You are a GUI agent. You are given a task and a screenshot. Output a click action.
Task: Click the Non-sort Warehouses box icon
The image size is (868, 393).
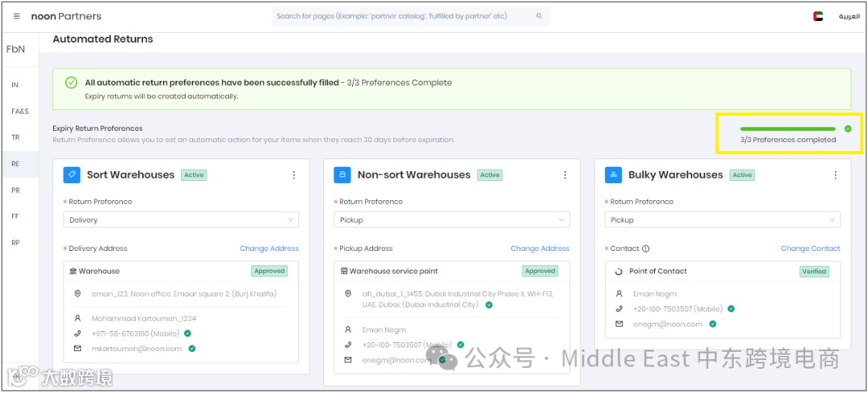tap(342, 175)
